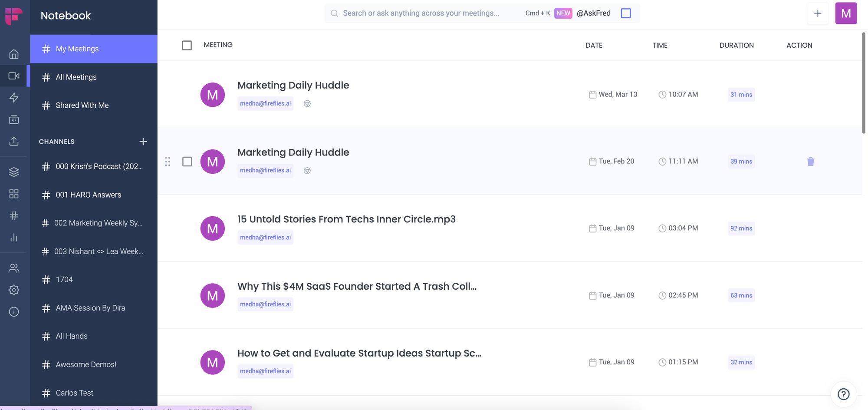Add a new channel with plus icon
868x410 pixels.
[143, 142]
